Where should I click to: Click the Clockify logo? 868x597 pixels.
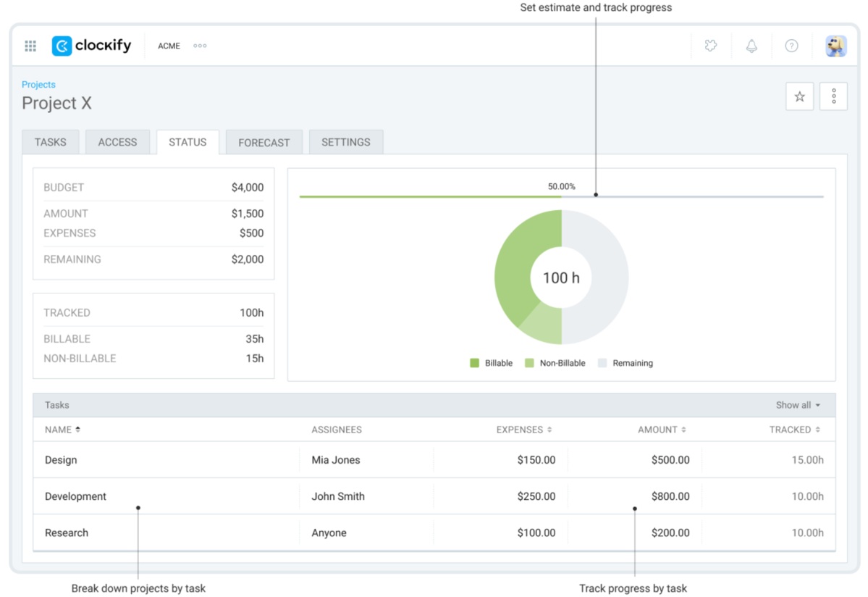pyautogui.click(x=91, y=46)
